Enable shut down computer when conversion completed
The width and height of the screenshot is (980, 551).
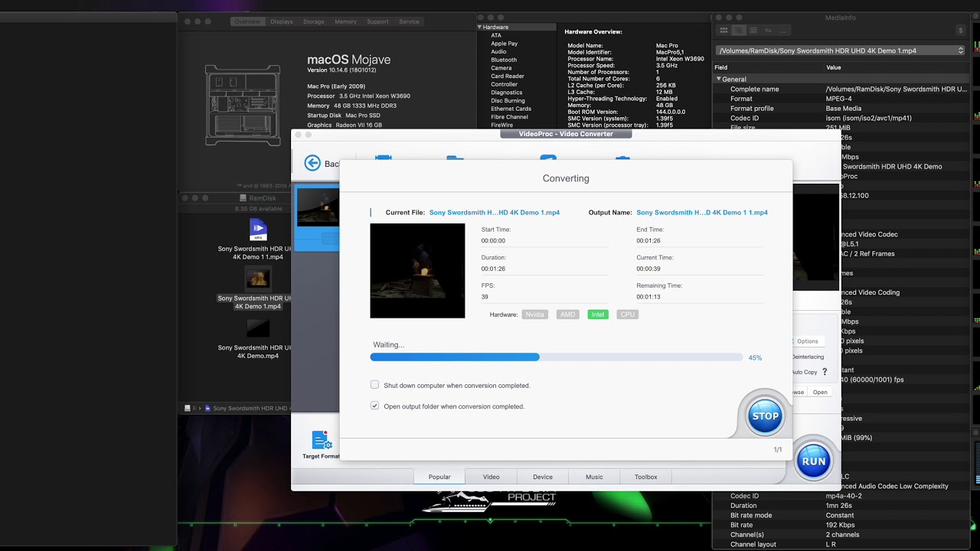(x=374, y=385)
